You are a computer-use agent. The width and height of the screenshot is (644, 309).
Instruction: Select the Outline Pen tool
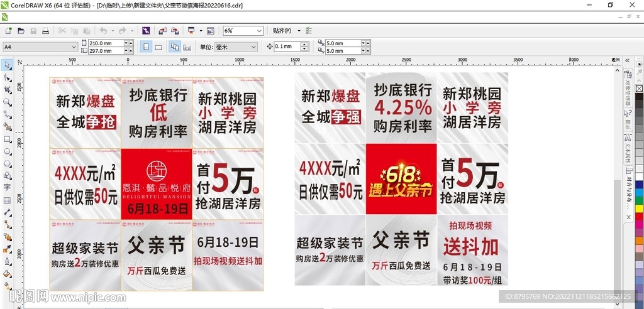click(8, 261)
